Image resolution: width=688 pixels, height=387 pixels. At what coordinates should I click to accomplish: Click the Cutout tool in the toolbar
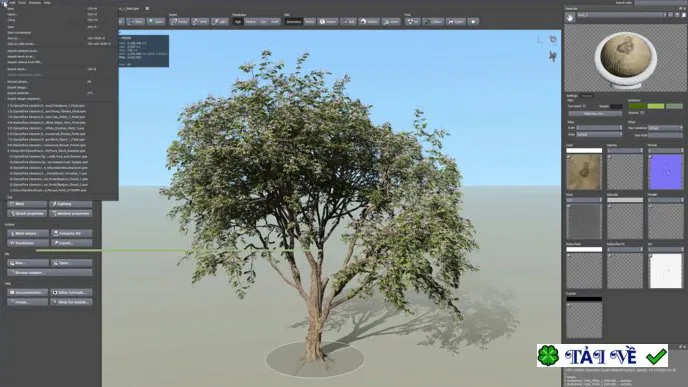[433, 21]
